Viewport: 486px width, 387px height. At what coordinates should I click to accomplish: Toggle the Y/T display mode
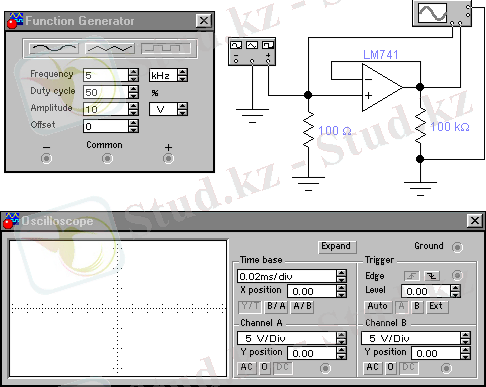pos(250,306)
